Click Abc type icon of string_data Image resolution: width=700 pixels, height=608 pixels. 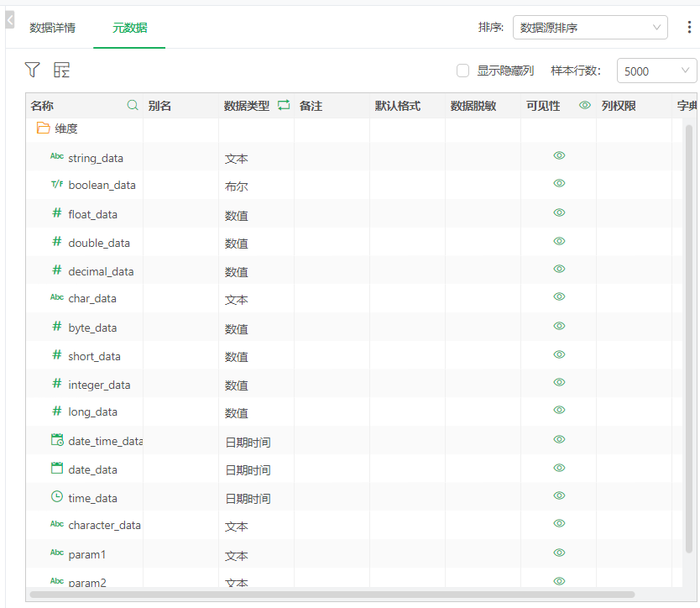click(57, 156)
